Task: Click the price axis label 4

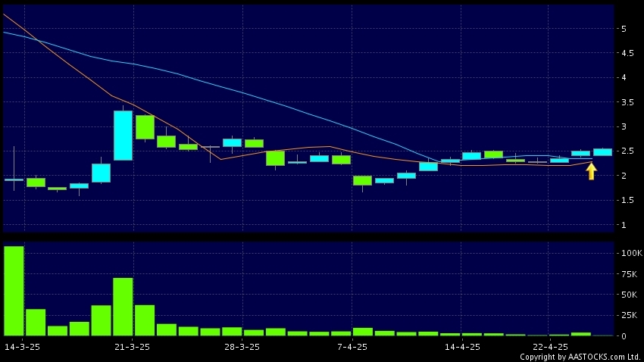Action: click(x=624, y=77)
